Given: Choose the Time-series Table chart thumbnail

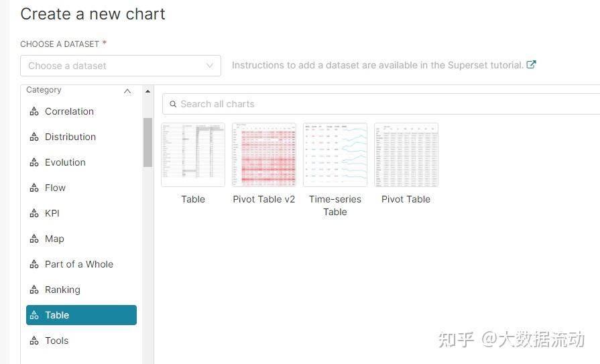Looking at the screenshot, I should pyautogui.click(x=335, y=155).
